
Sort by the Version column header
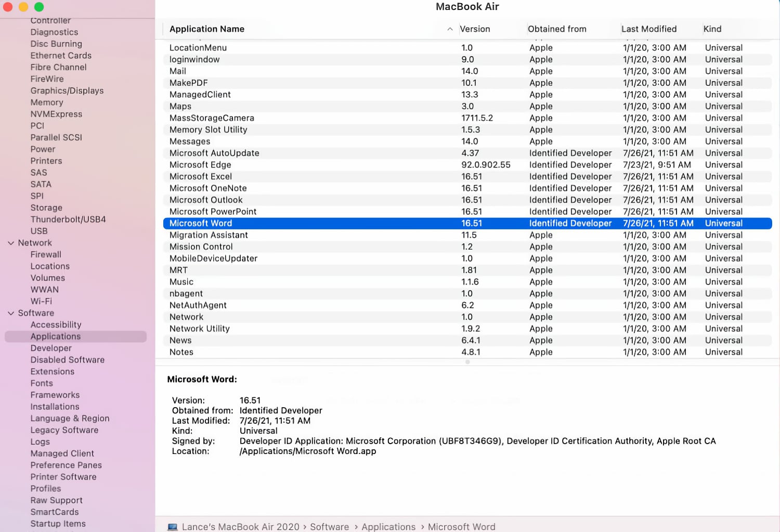click(474, 29)
